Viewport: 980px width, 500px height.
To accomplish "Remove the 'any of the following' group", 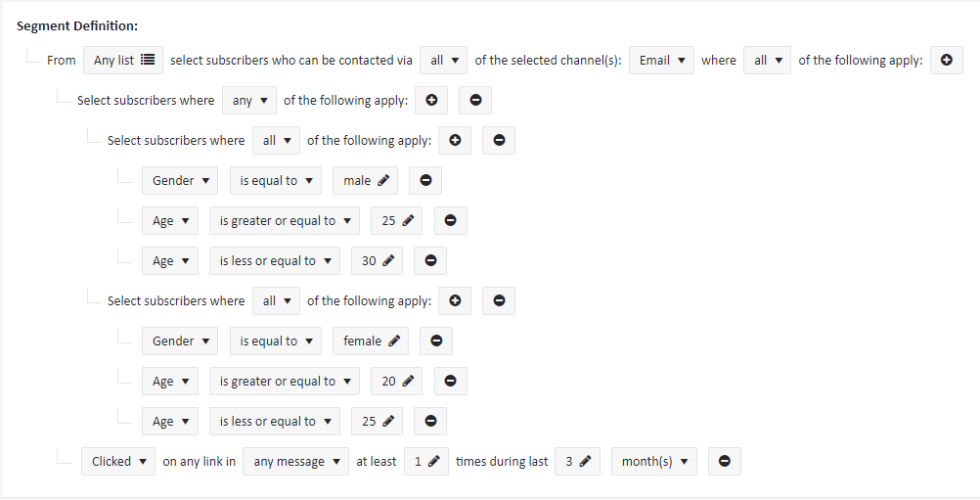I will [x=475, y=100].
